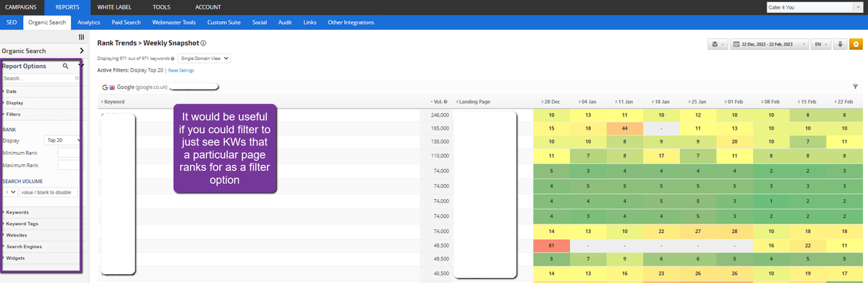Expand the Websites section
868x283 pixels.
[17, 235]
